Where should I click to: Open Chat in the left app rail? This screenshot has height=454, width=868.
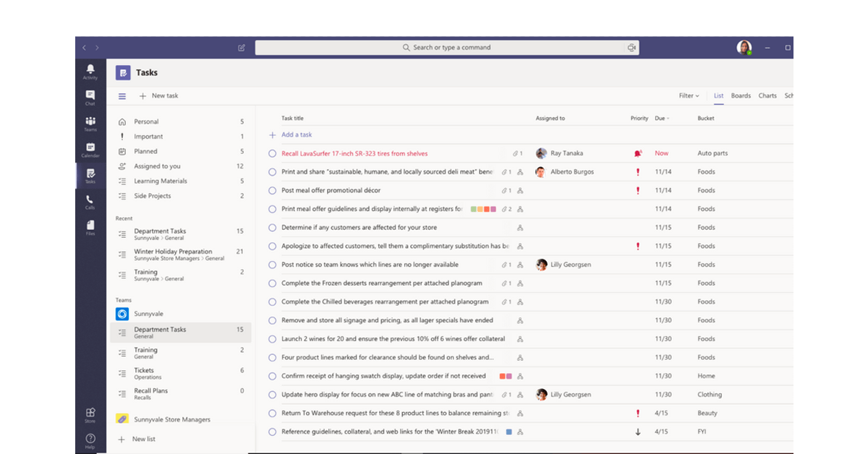pos(90,98)
